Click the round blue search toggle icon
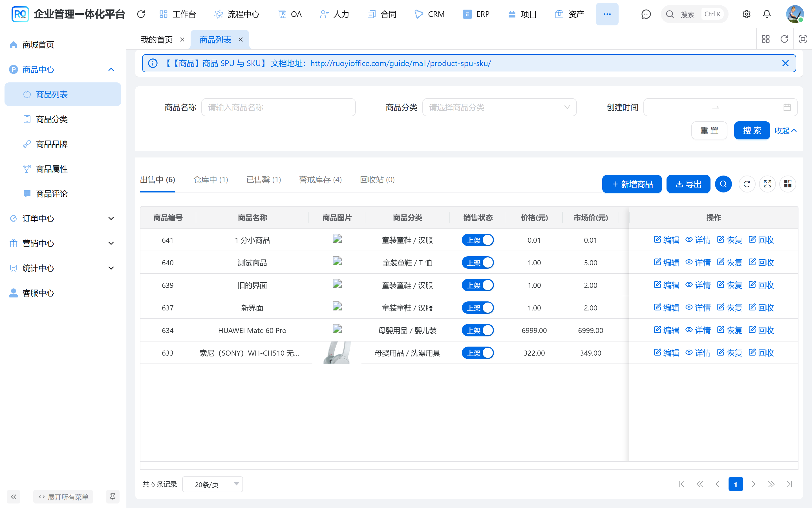Screen dimensions: 812x508 click(x=723, y=184)
